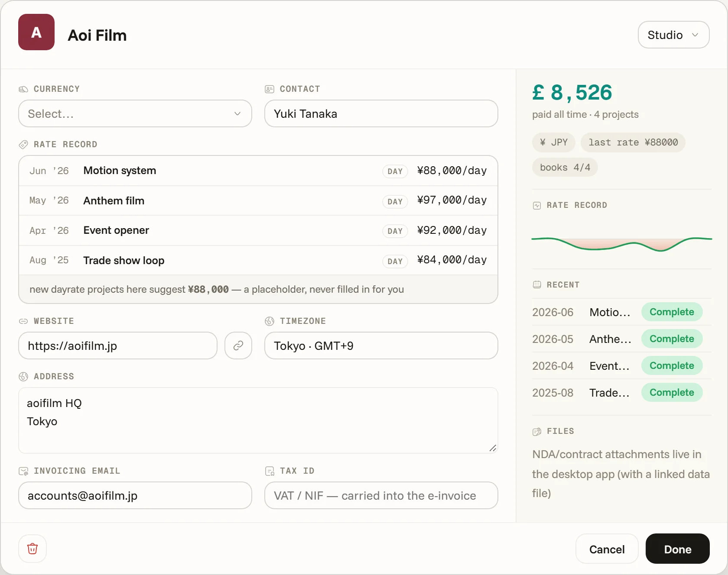Click the Website link label icon

23,321
